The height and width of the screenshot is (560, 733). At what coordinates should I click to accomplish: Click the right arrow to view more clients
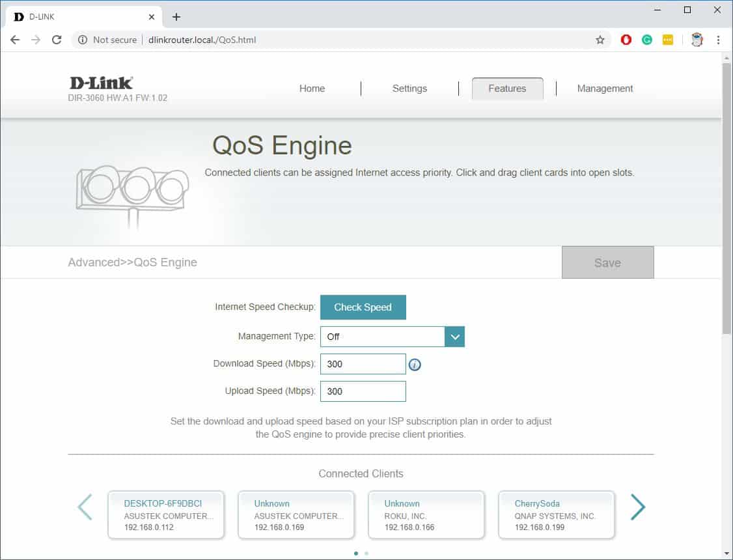(638, 507)
